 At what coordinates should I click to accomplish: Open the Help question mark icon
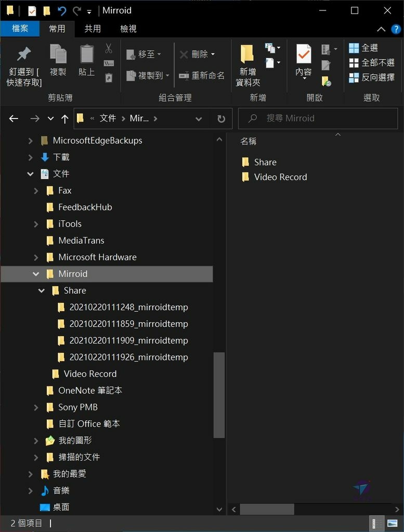tap(396, 29)
